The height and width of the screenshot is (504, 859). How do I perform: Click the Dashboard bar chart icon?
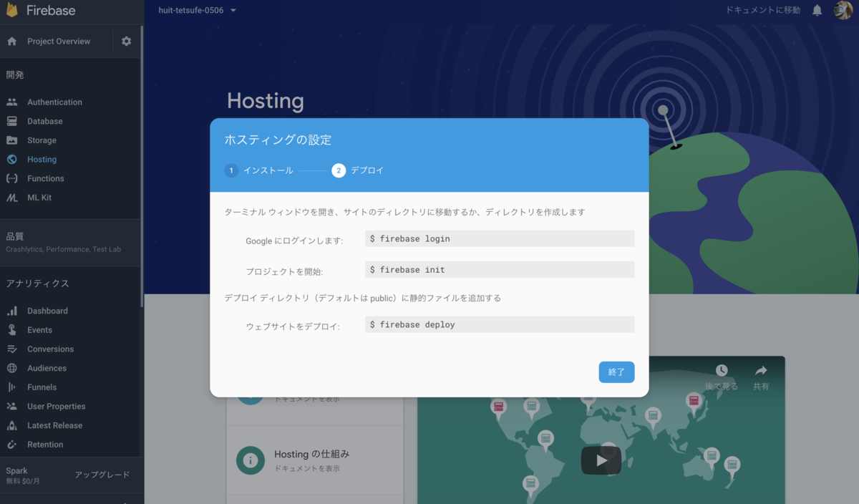click(x=11, y=311)
